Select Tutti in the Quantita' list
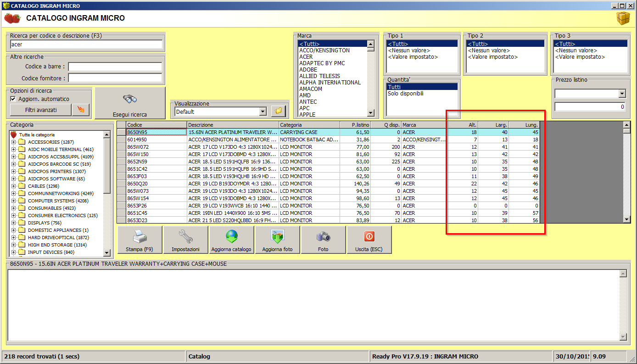Viewport: 637px width, 364px height. tap(422, 87)
